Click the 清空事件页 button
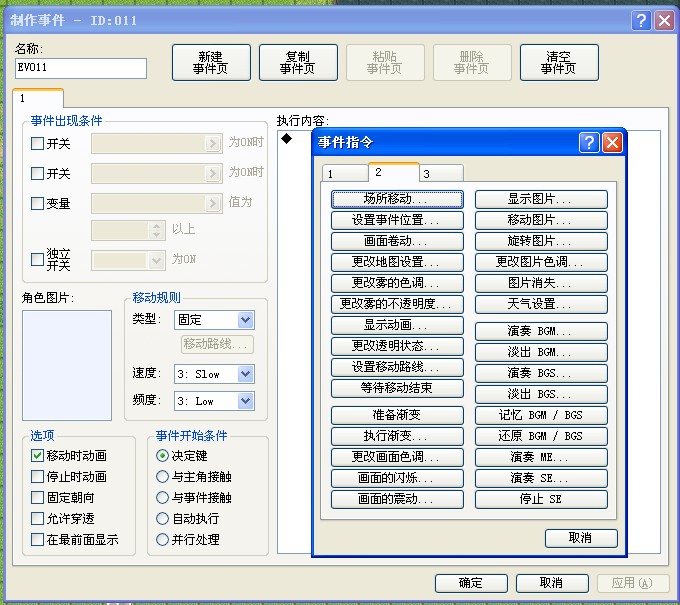 click(559, 62)
